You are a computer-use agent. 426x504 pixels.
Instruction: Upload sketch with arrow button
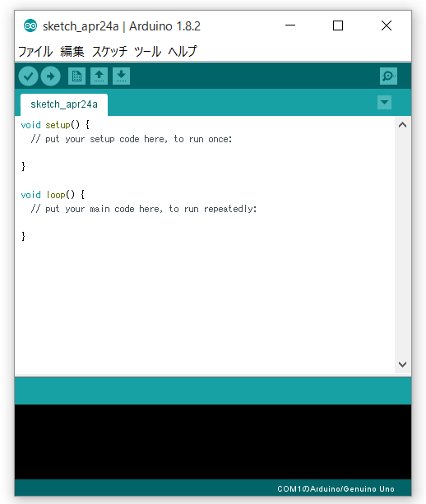(x=50, y=76)
